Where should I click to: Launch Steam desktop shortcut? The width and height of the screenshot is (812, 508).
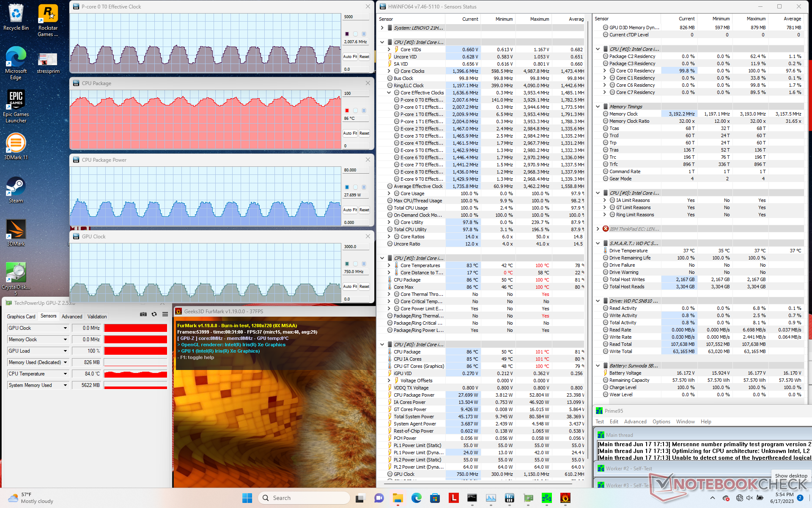point(16,190)
